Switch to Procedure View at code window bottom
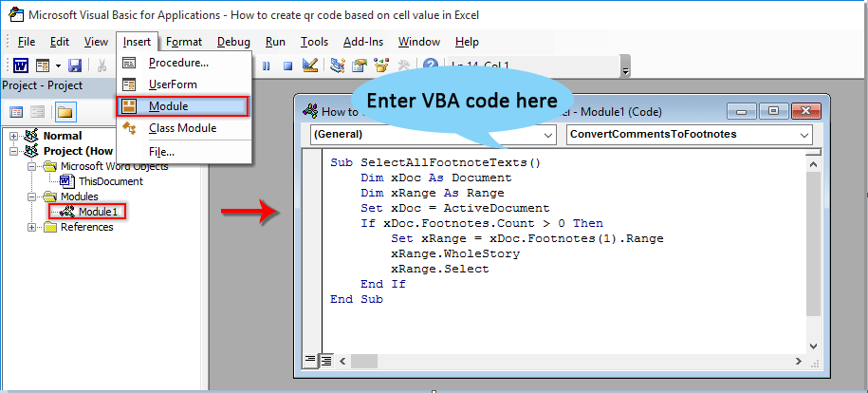Viewport: 868px width, 393px height. 310,360
